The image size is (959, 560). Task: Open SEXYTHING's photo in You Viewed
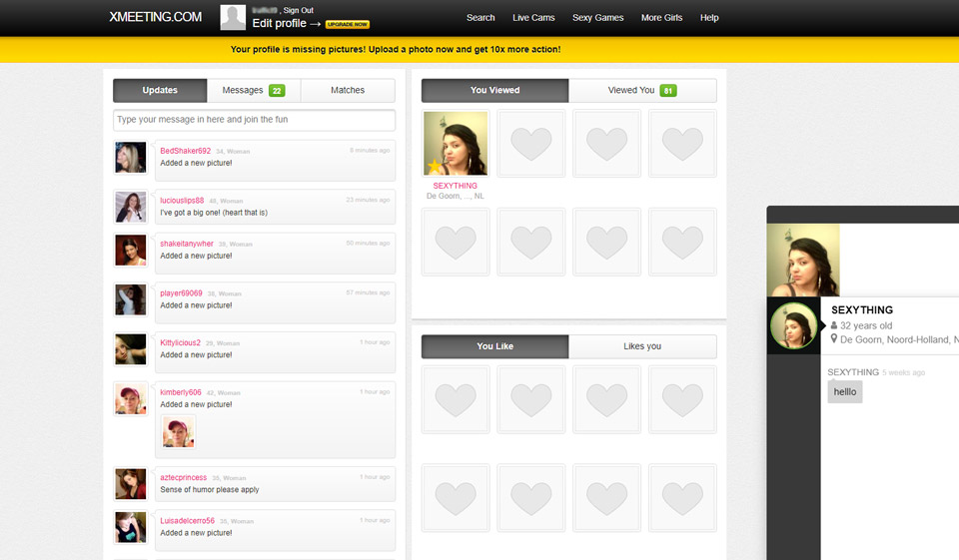(x=456, y=143)
